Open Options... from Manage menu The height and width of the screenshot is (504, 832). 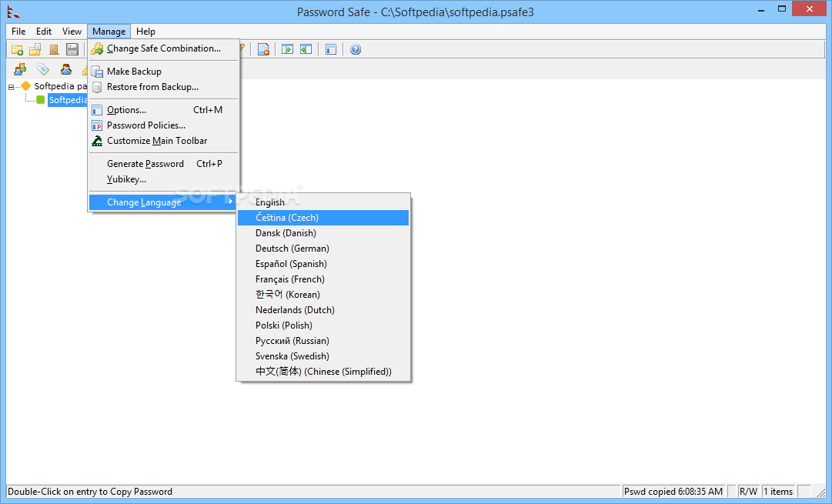(x=164, y=110)
